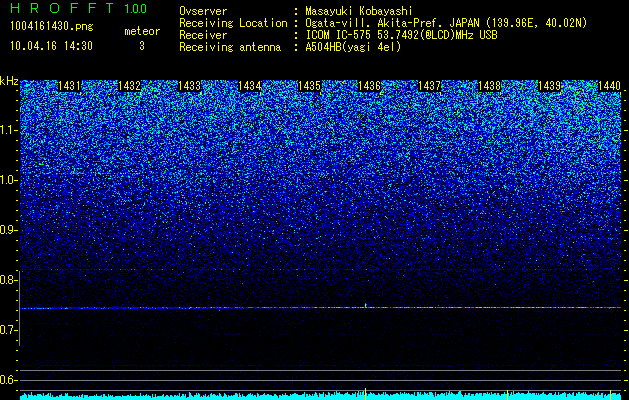Viewport: 629px width, 400px height.
Task: Click the A504HB(yagi 4el) antenna text
Action: click(x=353, y=47)
